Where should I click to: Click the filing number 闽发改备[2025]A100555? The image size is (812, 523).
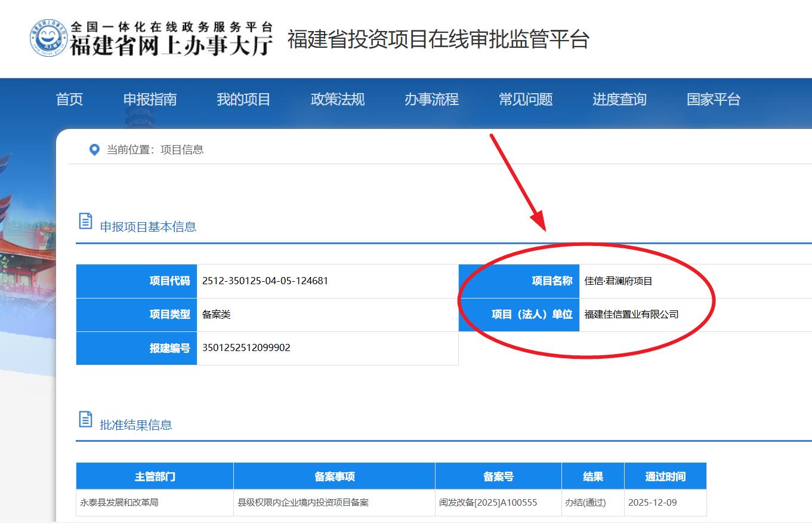tap(488, 503)
